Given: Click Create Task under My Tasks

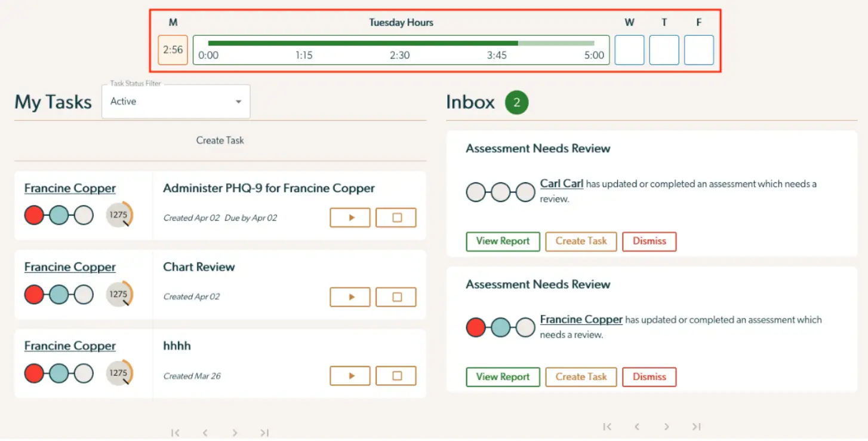Looking at the screenshot, I should tap(220, 140).
